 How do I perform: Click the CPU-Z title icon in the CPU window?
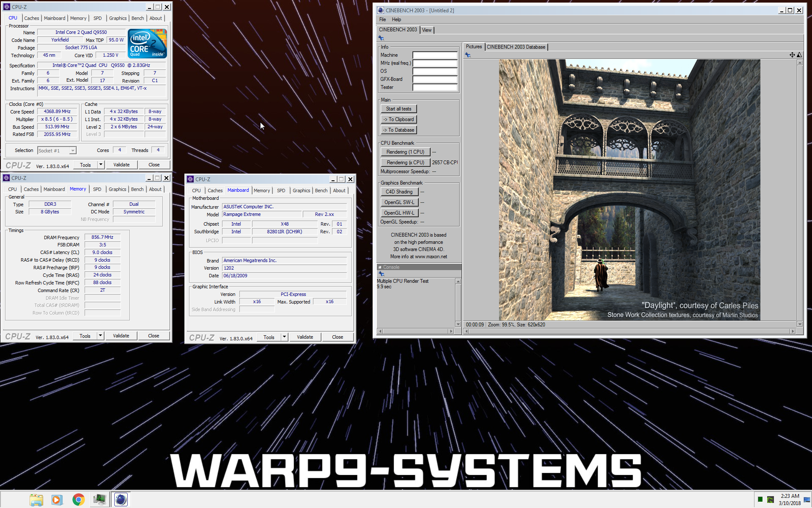(x=7, y=7)
